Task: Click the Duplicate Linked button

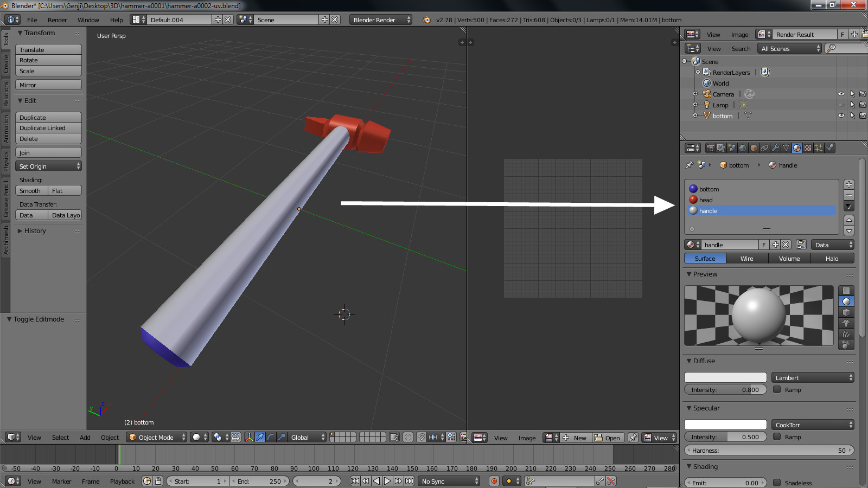Action: (48, 128)
